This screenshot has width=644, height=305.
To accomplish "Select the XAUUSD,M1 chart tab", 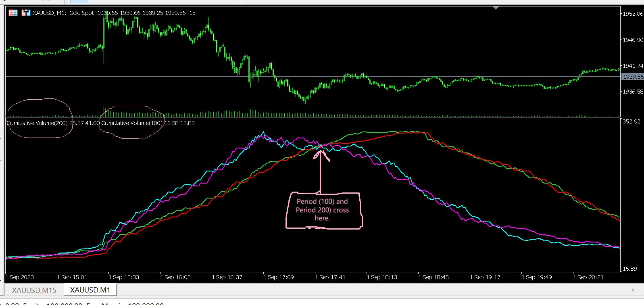I will tap(90, 290).
